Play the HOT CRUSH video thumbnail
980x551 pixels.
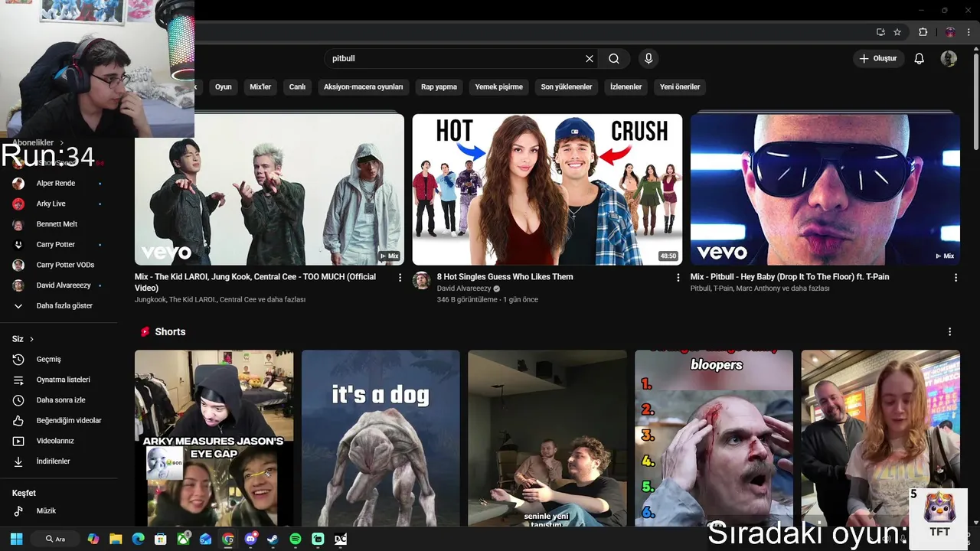[x=547, y=190]
